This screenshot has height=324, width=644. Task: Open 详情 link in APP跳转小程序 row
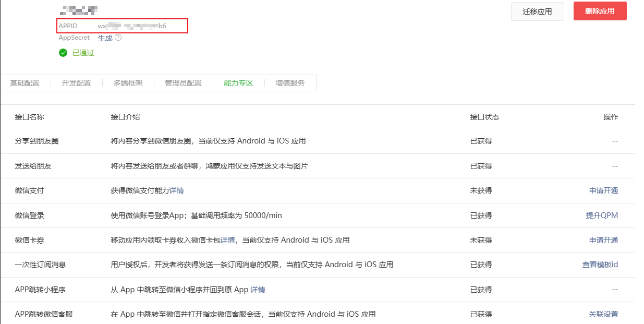(x=258, y=290)
